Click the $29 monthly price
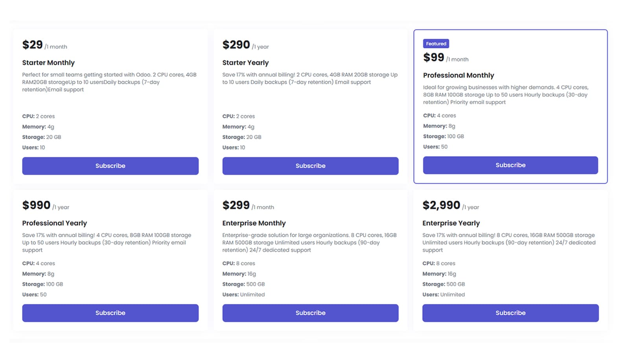The image size is (624, 364). coord(33,45)
